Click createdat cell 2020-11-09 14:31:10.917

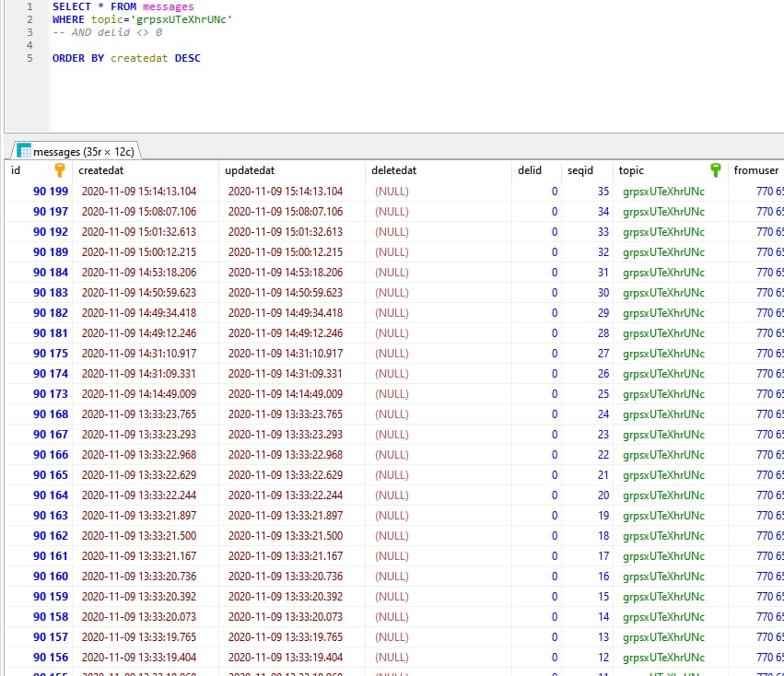coord(139,354)
